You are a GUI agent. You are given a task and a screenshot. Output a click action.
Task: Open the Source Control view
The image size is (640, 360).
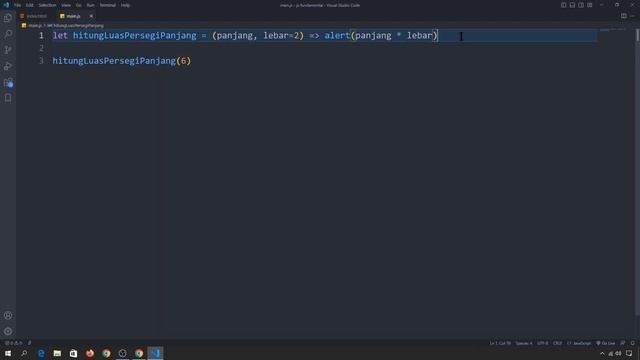tap(8, 50)
